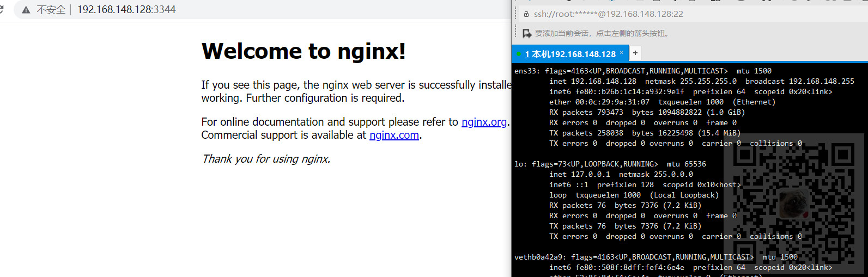Focus the browser address bar 192.168.148.128:3344

click(x=126, y=10)
